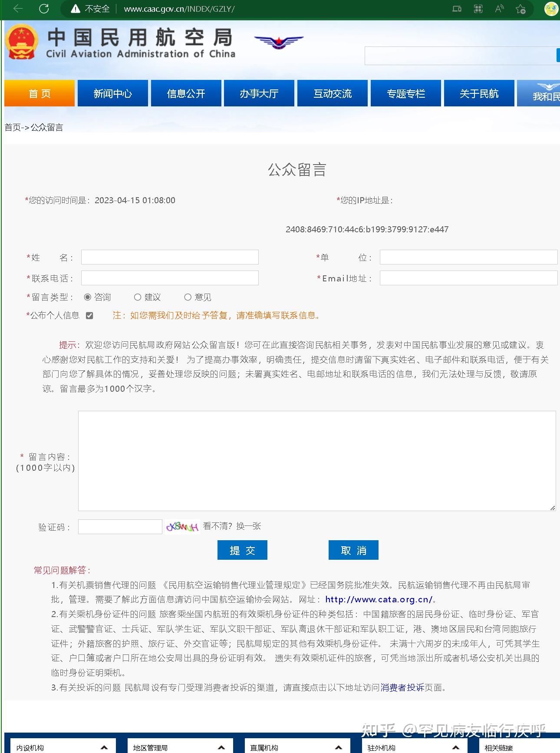This screenshot has height=753, width=560.
Task: Select the 意见 radio option
Action: [x=188, y=297]
